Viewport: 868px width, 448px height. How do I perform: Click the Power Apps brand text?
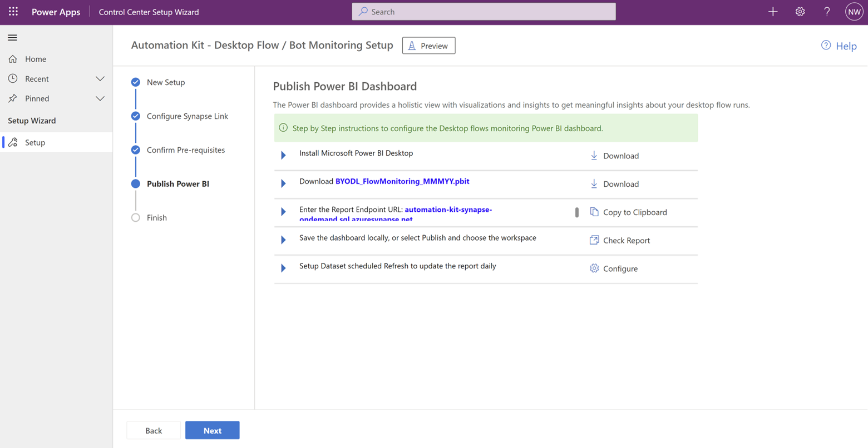[56, 12]
